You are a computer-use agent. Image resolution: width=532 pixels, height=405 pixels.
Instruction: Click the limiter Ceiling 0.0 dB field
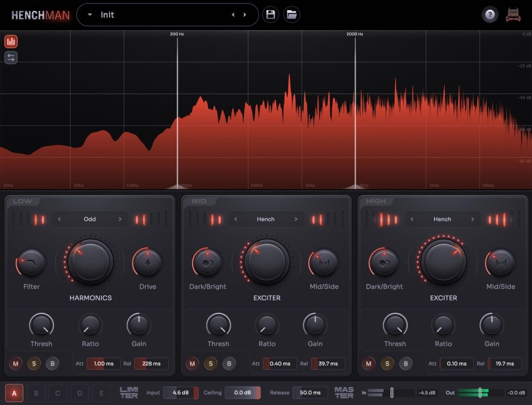242,393
